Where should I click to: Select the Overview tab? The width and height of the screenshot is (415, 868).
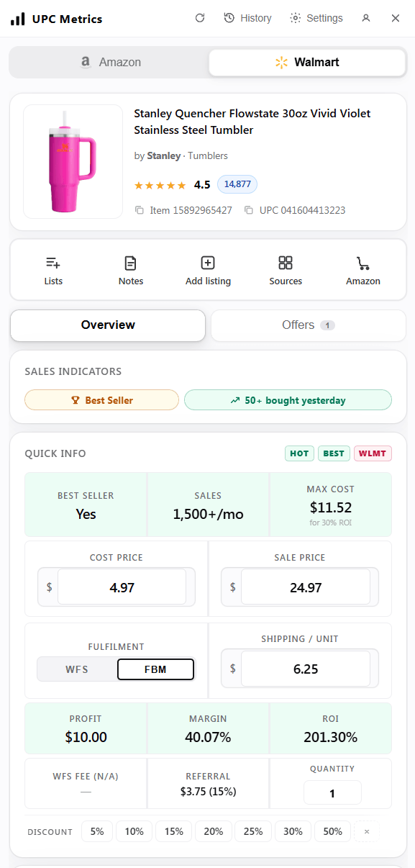coord(108,325)
